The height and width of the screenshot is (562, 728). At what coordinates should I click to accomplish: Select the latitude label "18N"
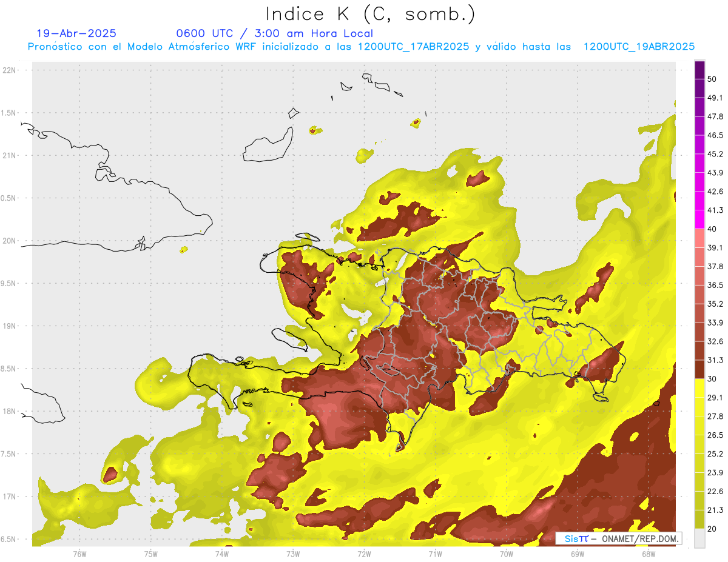[10, 412]
